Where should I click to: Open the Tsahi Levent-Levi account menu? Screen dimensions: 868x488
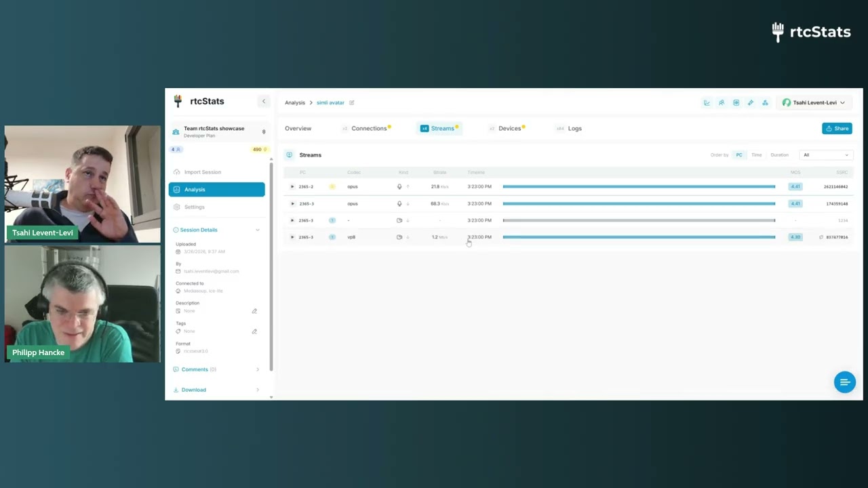coord(814,103)
